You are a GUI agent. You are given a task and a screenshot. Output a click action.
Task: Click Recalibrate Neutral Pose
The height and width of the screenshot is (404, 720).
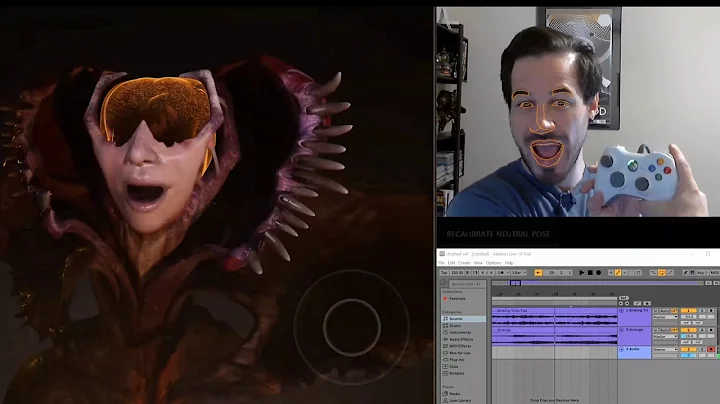coord(498,234)
